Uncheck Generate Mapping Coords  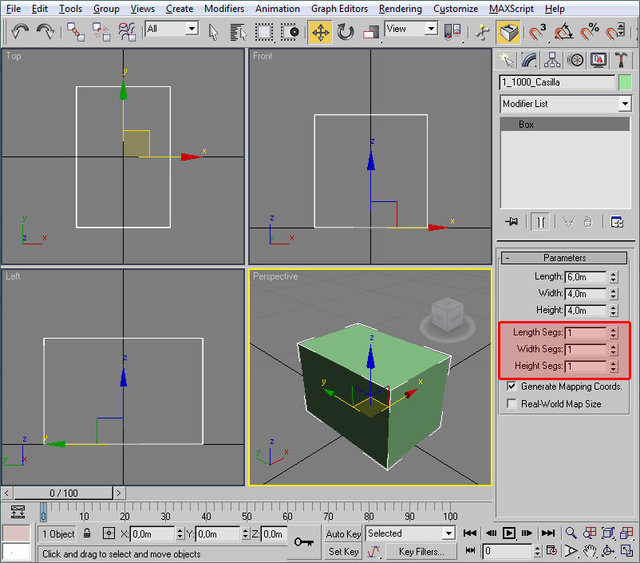pos(512,386)
